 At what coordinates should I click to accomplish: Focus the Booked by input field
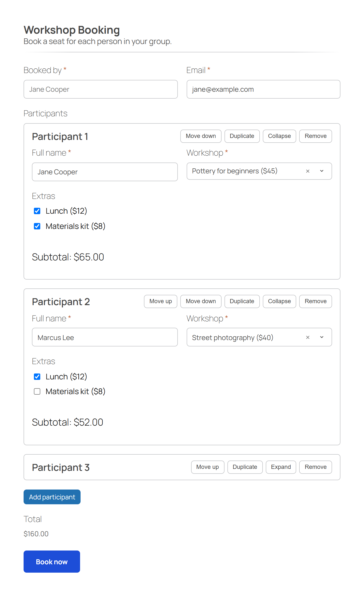coord(101,89)
